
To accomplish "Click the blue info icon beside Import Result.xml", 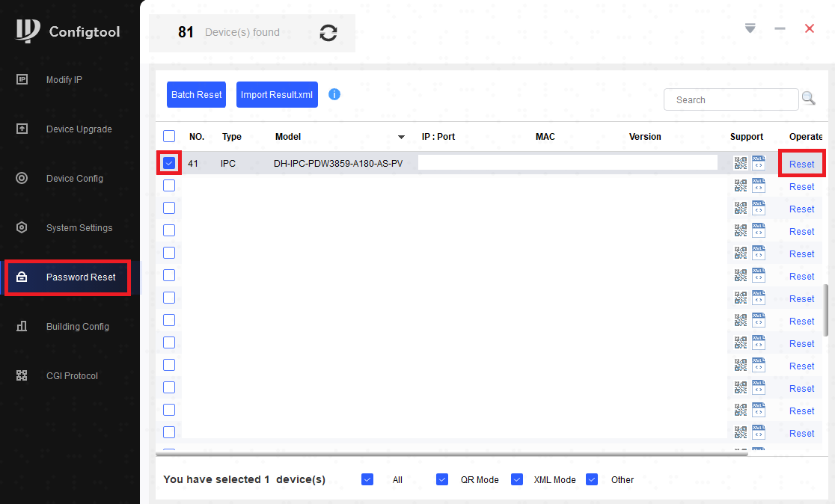I will [x=334, y=94].
